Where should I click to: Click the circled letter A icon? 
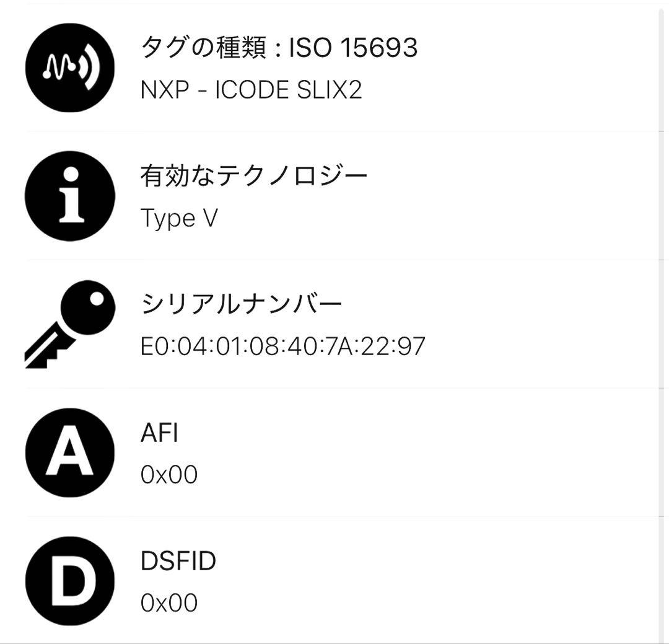tap(69, 452)
